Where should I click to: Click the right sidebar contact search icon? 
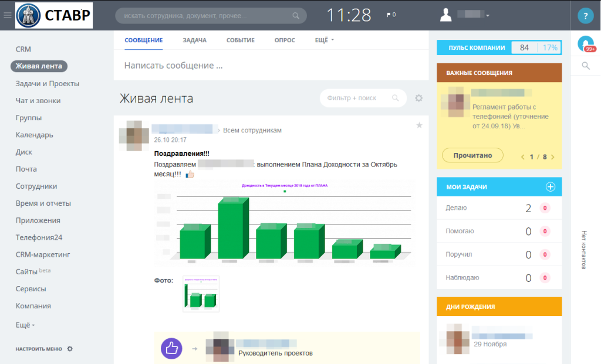[586, 66]
